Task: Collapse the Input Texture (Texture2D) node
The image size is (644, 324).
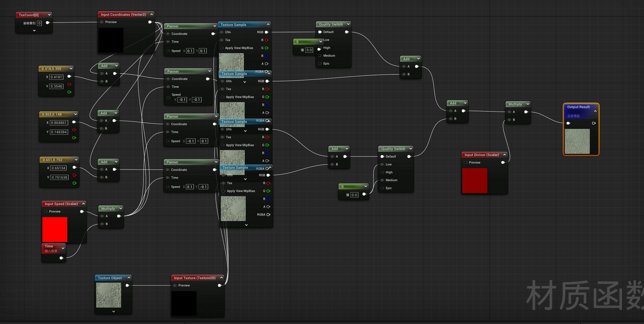Action: pos(221,278)
